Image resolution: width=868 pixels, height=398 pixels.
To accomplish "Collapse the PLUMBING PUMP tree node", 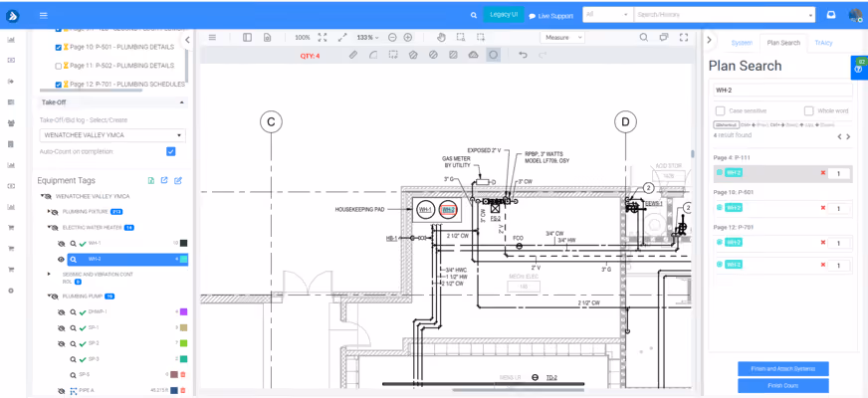I will [49, 297].
